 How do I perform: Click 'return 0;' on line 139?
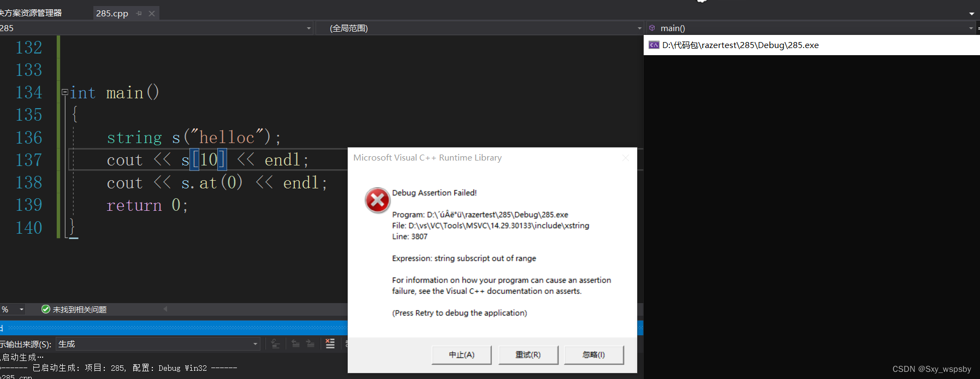[x=147, y=205]
